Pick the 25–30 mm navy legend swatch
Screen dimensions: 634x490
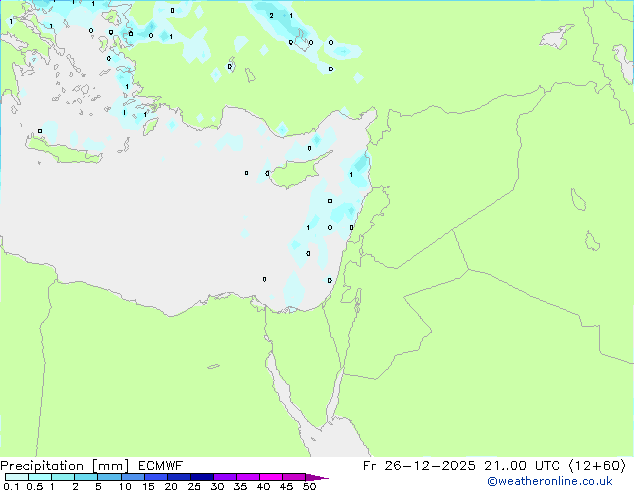point(202,477)
